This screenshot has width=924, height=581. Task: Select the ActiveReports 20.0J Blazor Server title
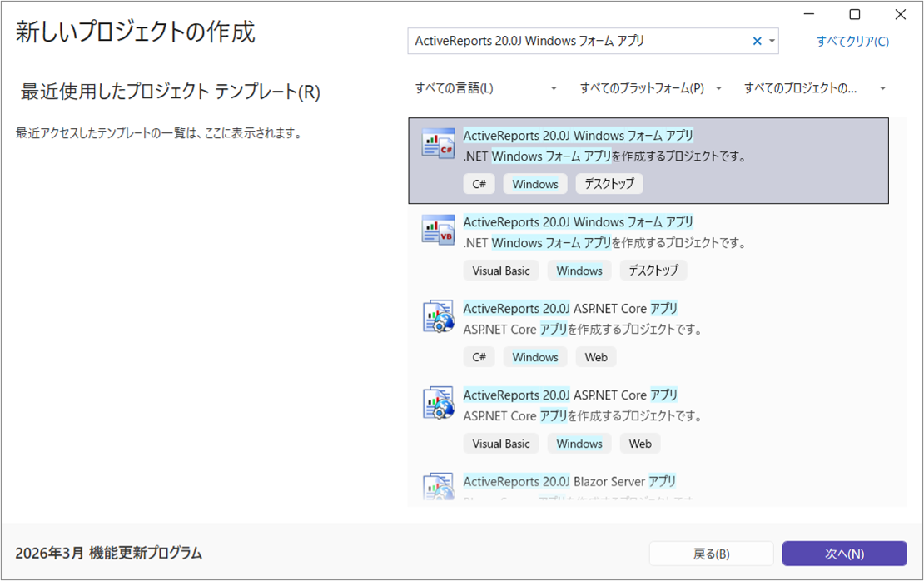tap(569, 481)
